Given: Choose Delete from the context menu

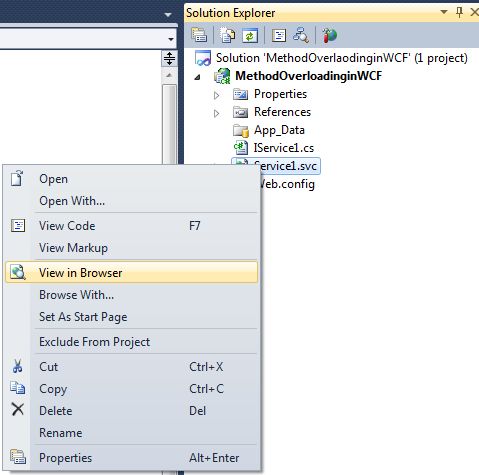Looking at the screenshot, I should coord(132,411).
